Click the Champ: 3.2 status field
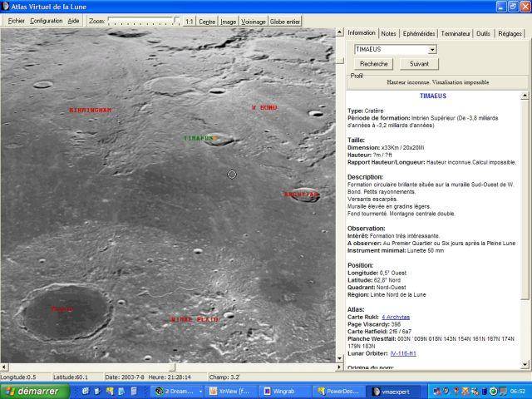The image size is (532, 399). (224, 377)
